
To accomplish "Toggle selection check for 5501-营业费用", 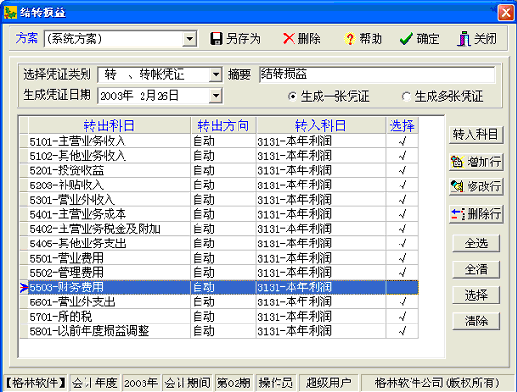I will 402,258.
